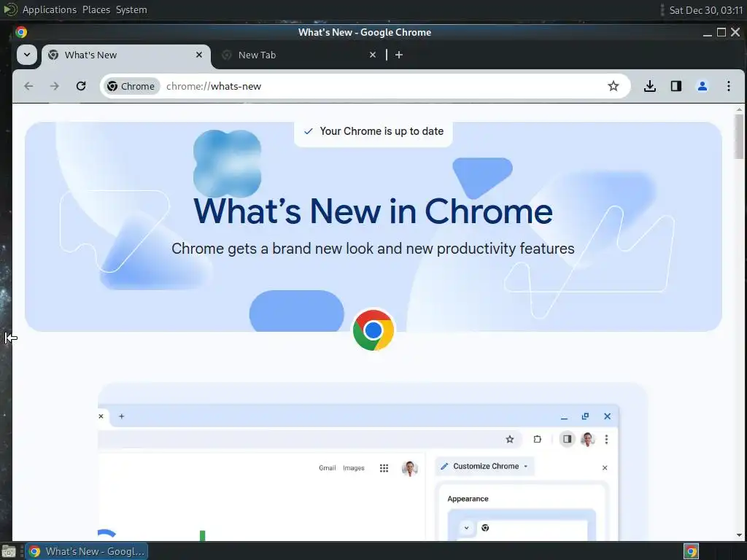Open the profile avatar menu in toolbar
Image resolution: width=747 pixels, height=560 pixels.
[x=703, y=86]
